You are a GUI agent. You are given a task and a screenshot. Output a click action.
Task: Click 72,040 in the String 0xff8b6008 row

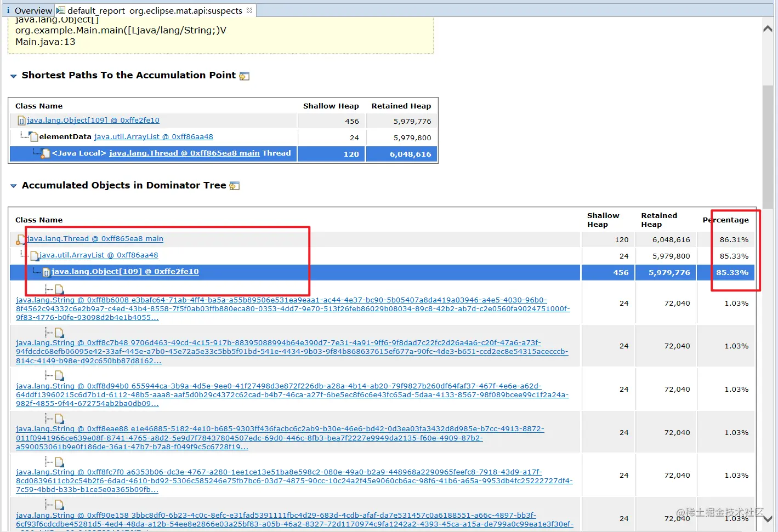pyautogui.click(x=677, y=304)
